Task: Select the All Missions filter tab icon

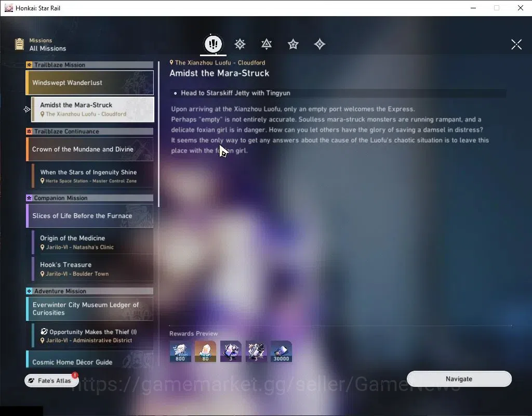Action: (x=213, y=44)
